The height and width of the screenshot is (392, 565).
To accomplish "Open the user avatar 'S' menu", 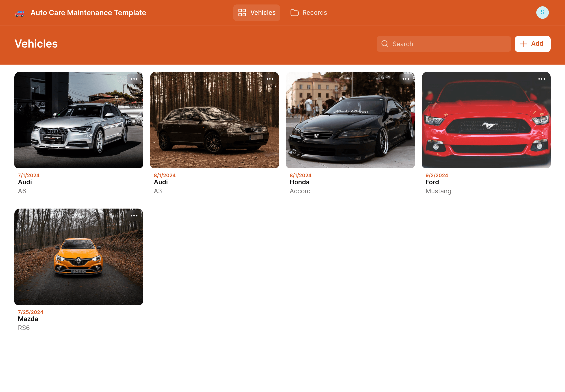I will point(542,13).
